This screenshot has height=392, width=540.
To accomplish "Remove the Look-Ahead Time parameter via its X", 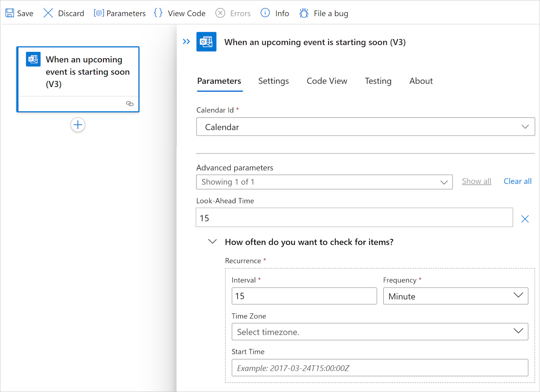I will click(525, 219).
